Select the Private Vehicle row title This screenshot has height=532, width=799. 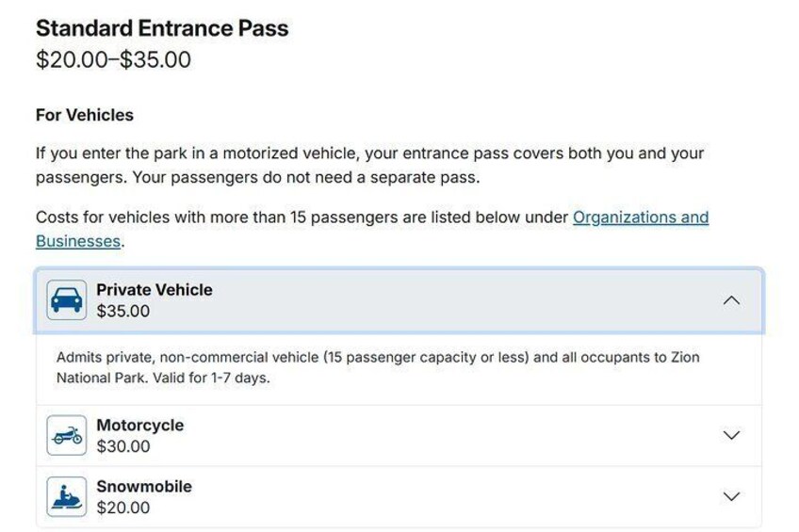point(155,290)
